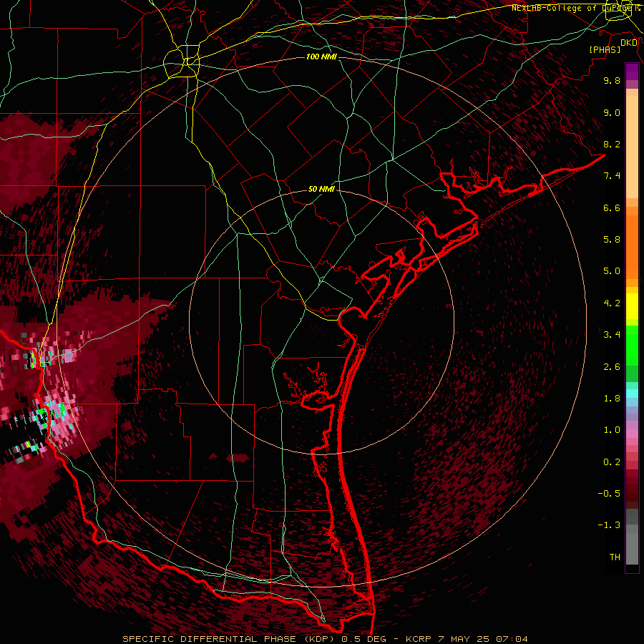Click the "TH" threshold label on the scale
644x644 pixels.
click(x=615, y=557)
